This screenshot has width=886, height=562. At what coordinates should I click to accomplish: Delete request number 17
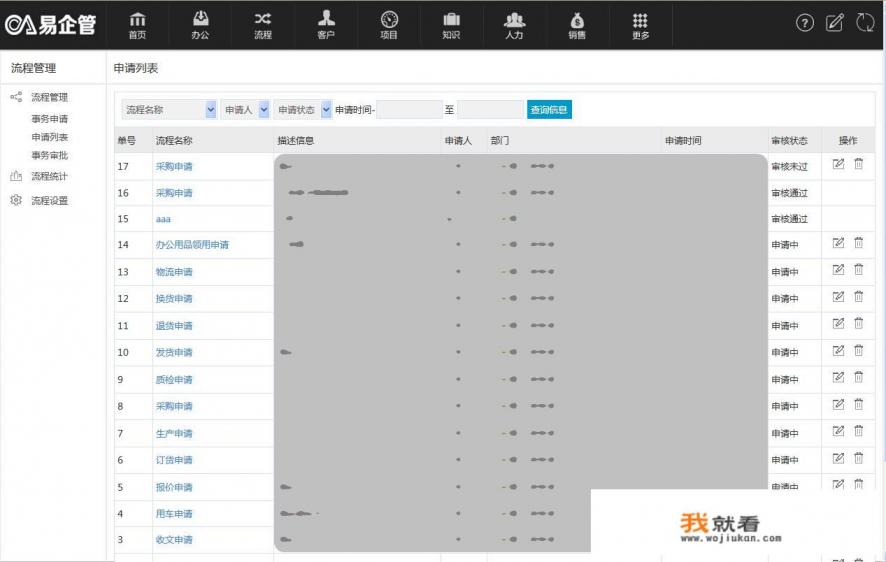[x=858, y=164]
